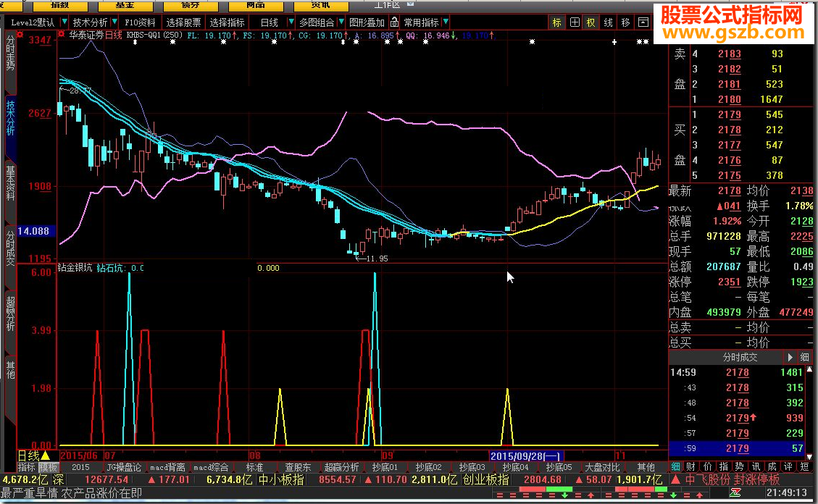This screenshot has width=818, height=504.
Task: Switch to the 抄底01 indicator tab
Action: (x=385, y=467)
